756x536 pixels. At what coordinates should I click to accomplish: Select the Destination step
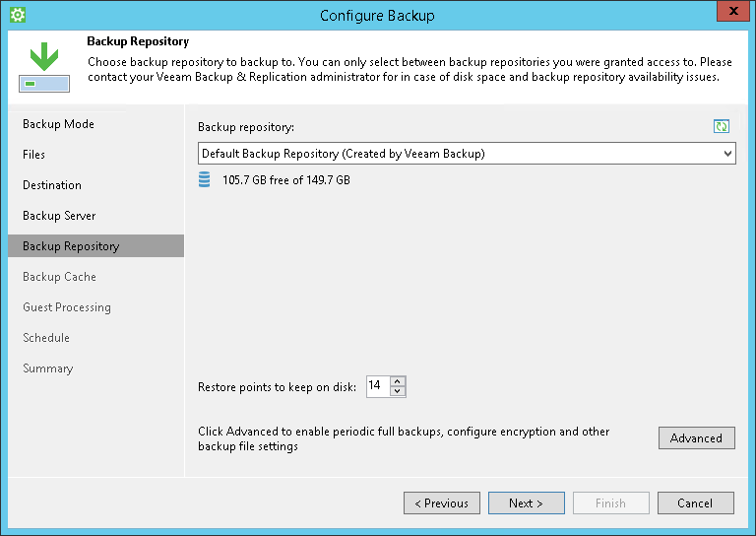[x=52, y=185]
